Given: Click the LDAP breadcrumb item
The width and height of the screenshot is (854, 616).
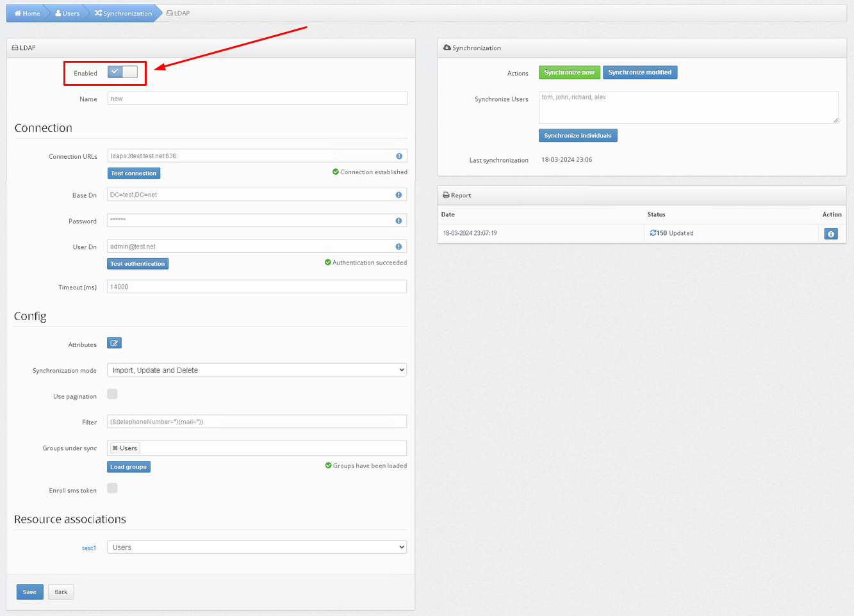Looking at the screenshot, I should tap(178, 13).
